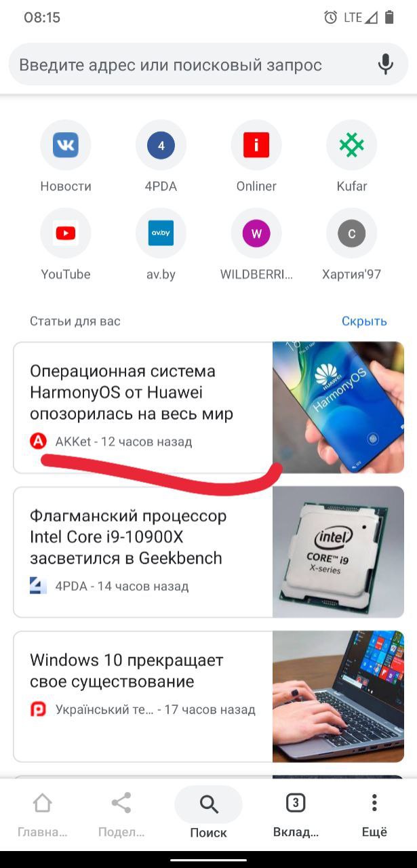The width and height of the screenshot is (417, 868).
Task: Open the Kufar shortcut icon
Action: point(352,144)
